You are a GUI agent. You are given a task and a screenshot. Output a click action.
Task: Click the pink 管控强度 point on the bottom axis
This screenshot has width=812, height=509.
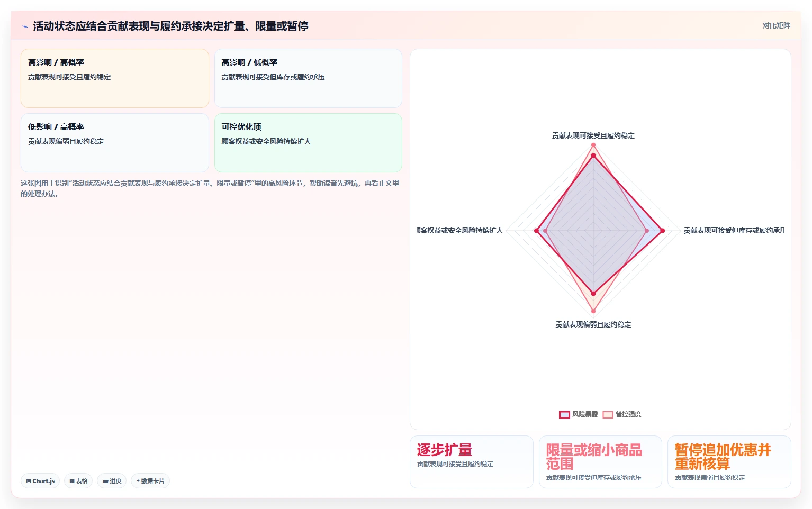click(x=593, y=311)
